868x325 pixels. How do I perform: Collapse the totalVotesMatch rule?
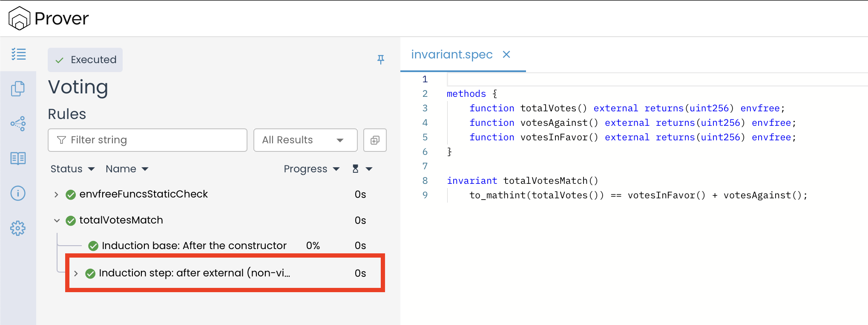pos(57,221)
